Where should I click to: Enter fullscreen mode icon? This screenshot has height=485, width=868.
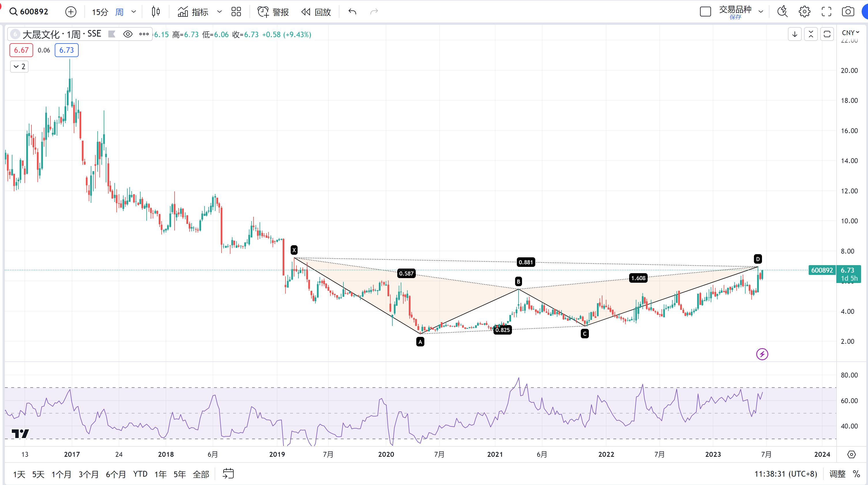(x=826, y=12)
